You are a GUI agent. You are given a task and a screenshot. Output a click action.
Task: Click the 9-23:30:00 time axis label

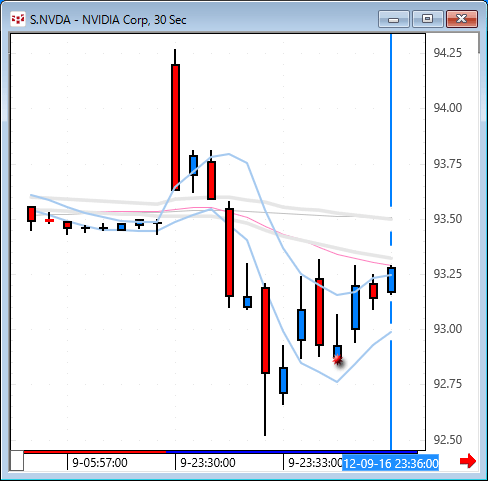coord(208,463)
